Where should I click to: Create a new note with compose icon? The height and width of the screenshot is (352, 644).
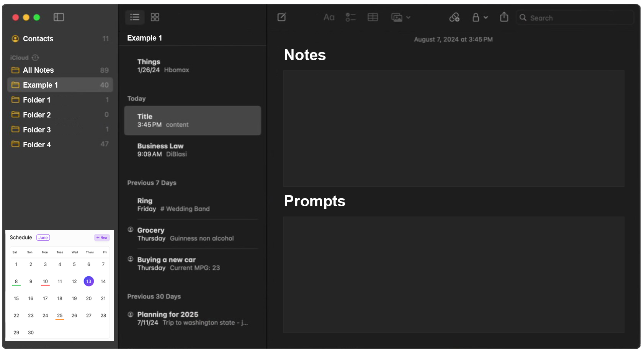pyautogui.click(x=282, y=17)
